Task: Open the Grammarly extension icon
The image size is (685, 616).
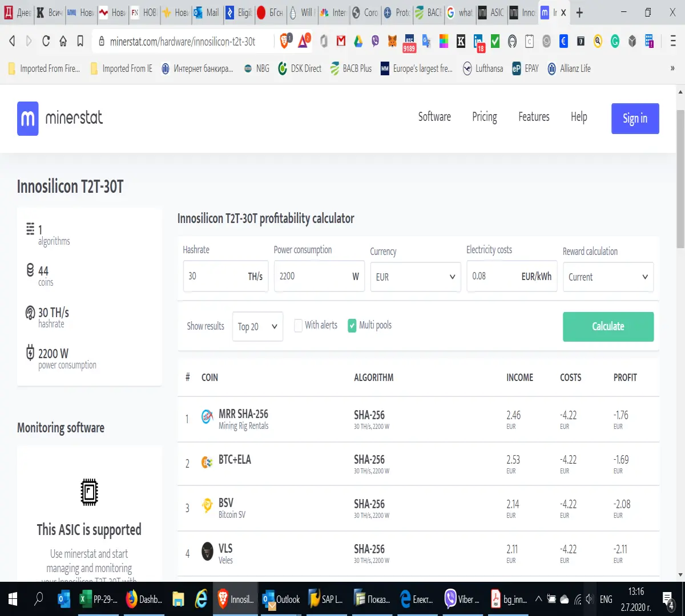Action: coord(615,41)
